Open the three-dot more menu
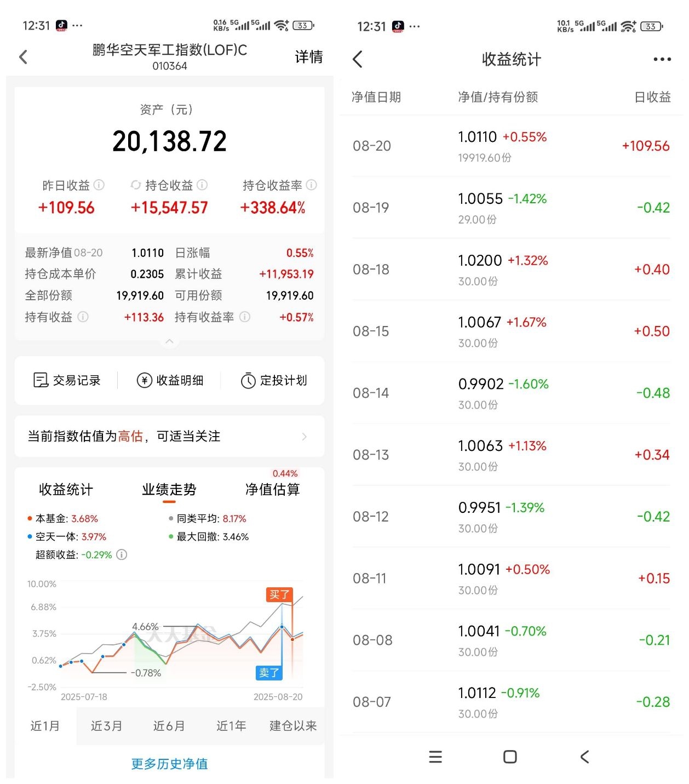 [x=662, y=59]
